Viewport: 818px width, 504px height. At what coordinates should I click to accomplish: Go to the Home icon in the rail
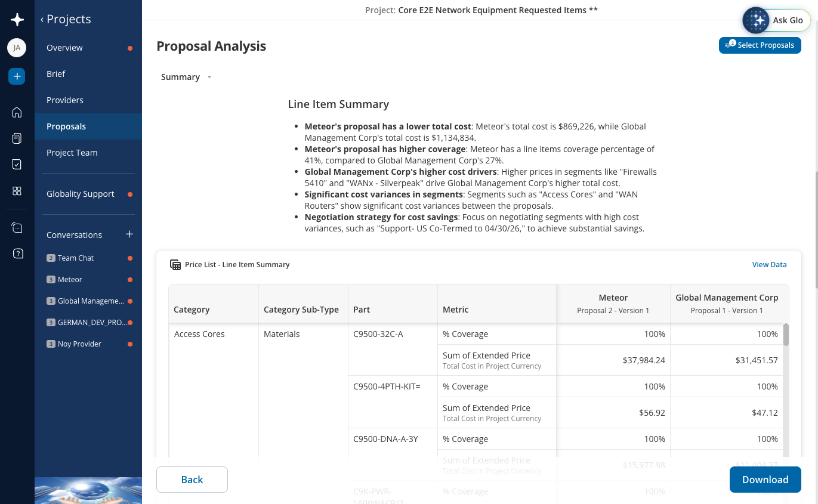(17, 112)
